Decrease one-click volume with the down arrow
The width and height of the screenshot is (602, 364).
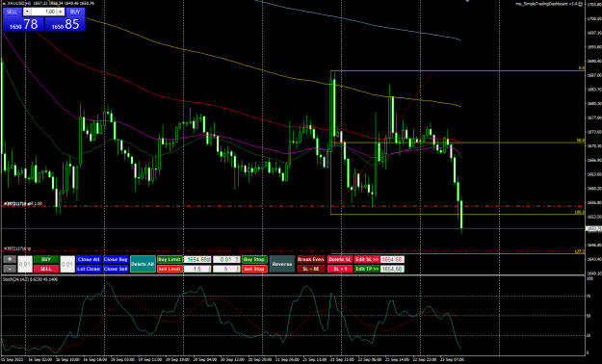pyautogui.click(x=27, y=12)
